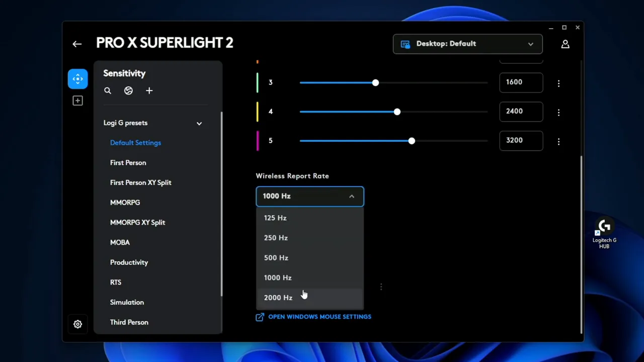Pick the Productivity preset
The image size is (644, 362).
pos(129,262)
